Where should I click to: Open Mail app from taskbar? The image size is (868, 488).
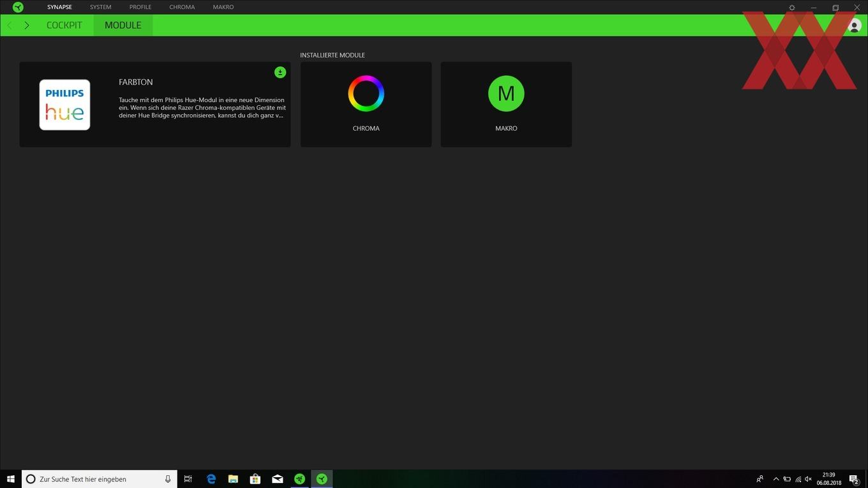(x=277, y=479)
